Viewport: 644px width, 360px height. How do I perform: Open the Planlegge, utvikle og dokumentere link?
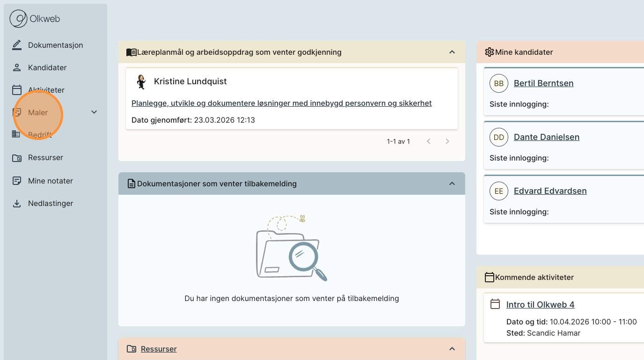[281, 103]
